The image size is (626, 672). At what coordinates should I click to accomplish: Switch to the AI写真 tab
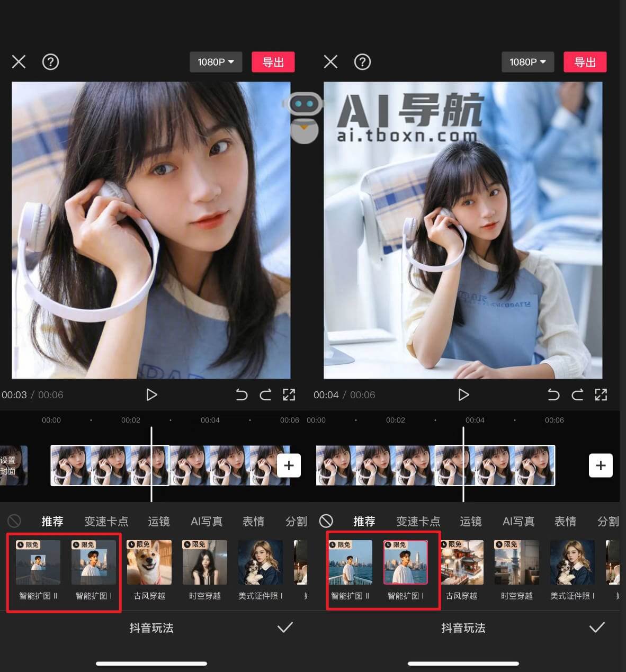pyautogui.click(x=206, y=521)
